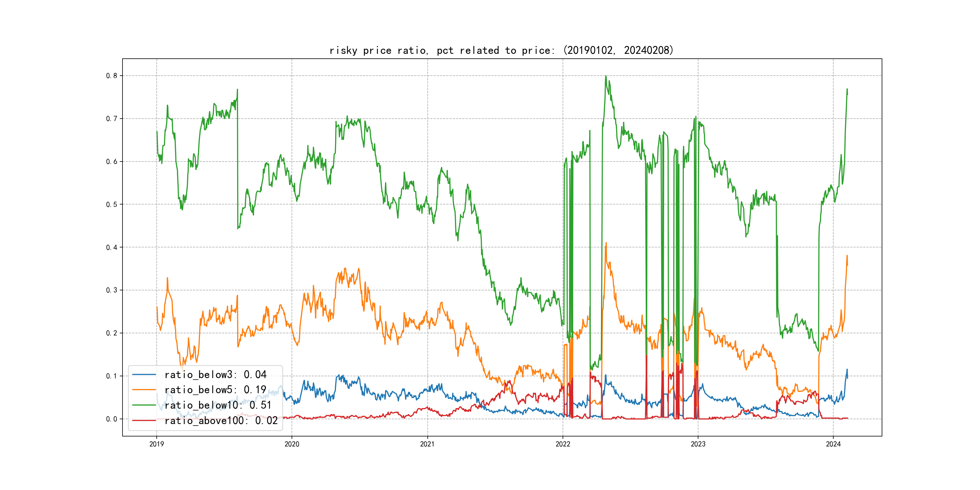
Task: Click the 0.5 y-axis tick label
Action: (x=112, y=204)
